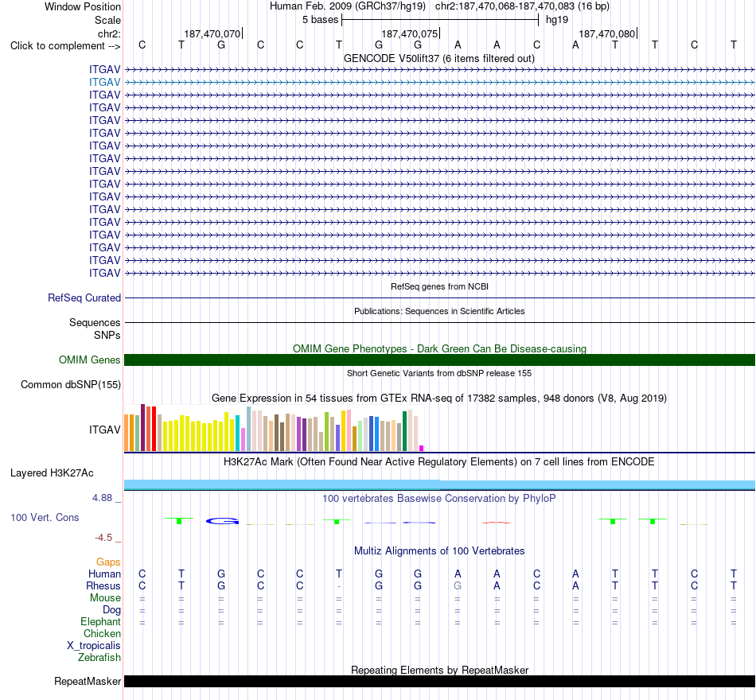Click the -4.5 lower scale value
The image size is (756, 700).
103,538
